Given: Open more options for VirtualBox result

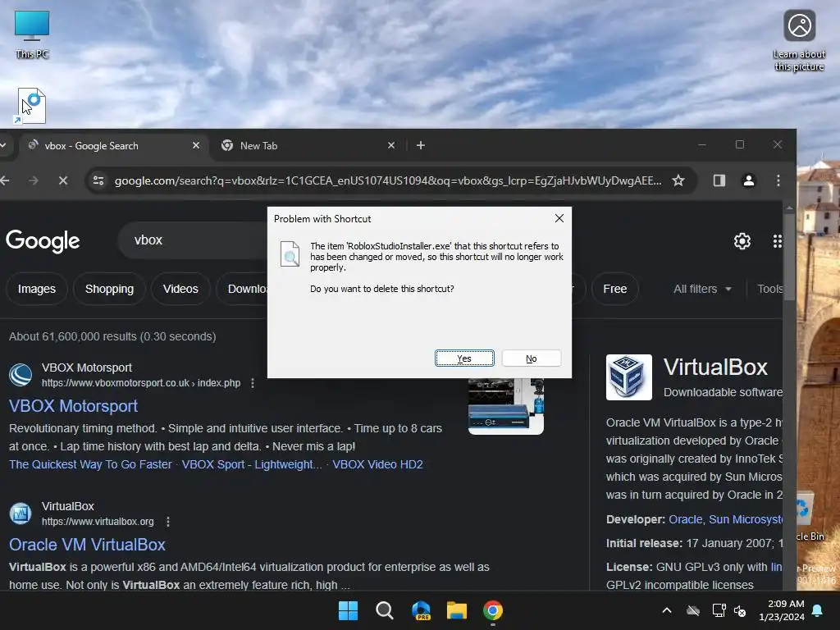Looking at the screenshot, I should 167,521.
